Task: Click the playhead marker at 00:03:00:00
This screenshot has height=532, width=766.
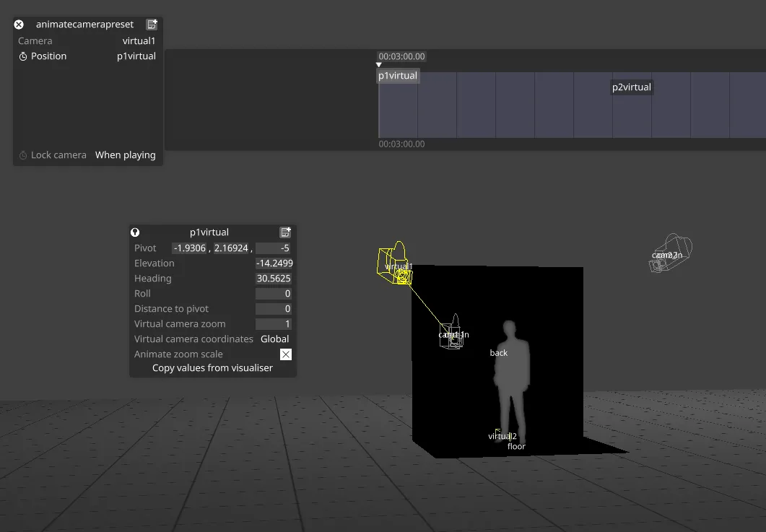Action: tap(378, 64)
